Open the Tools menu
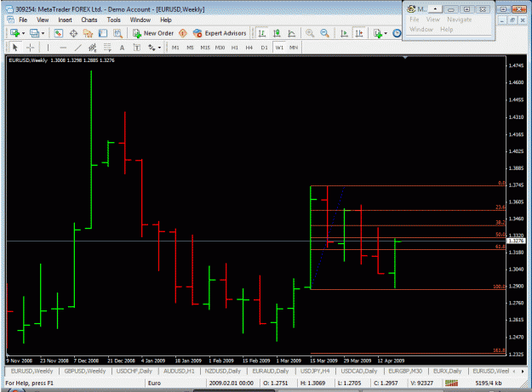 coord(114,20)
